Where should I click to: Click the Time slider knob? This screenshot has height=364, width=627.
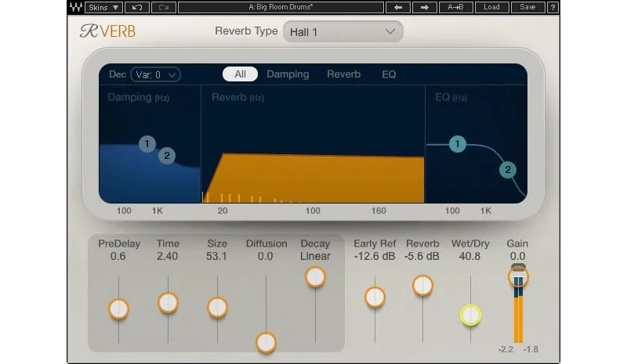(168, 303)
